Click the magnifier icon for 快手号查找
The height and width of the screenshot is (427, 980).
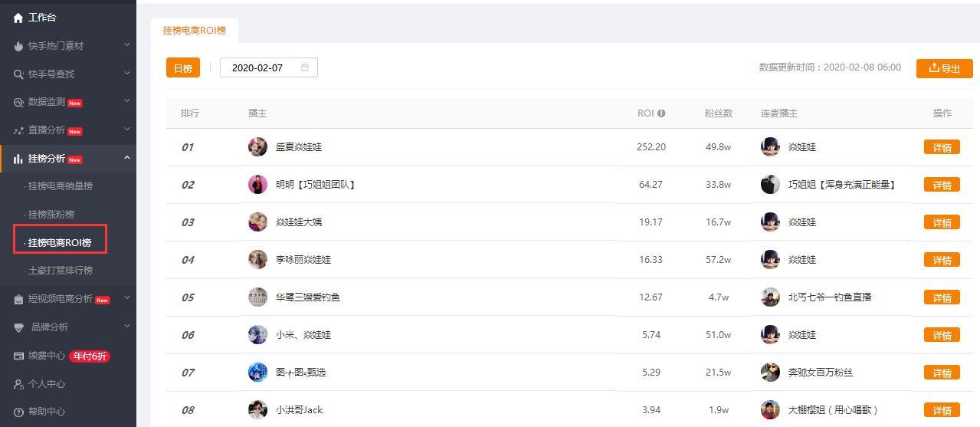coord(18,74)
